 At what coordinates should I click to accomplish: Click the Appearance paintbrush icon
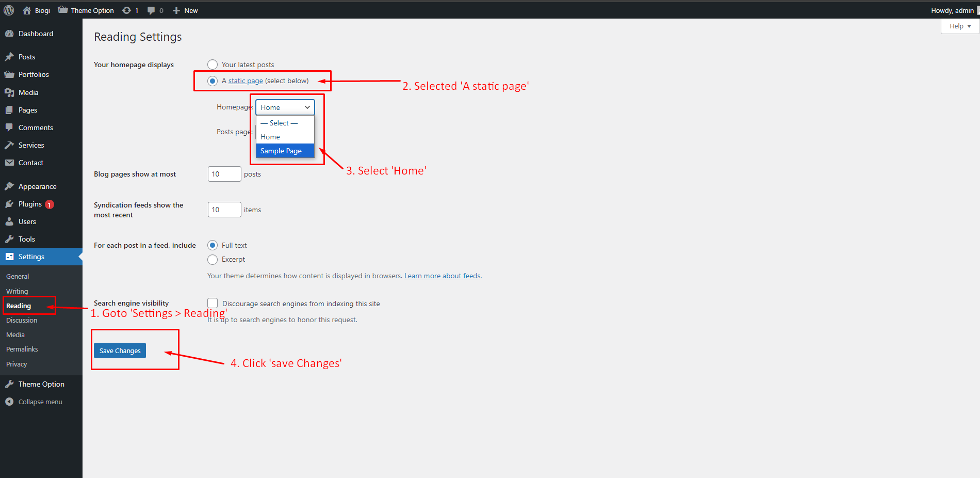[9, 186]
